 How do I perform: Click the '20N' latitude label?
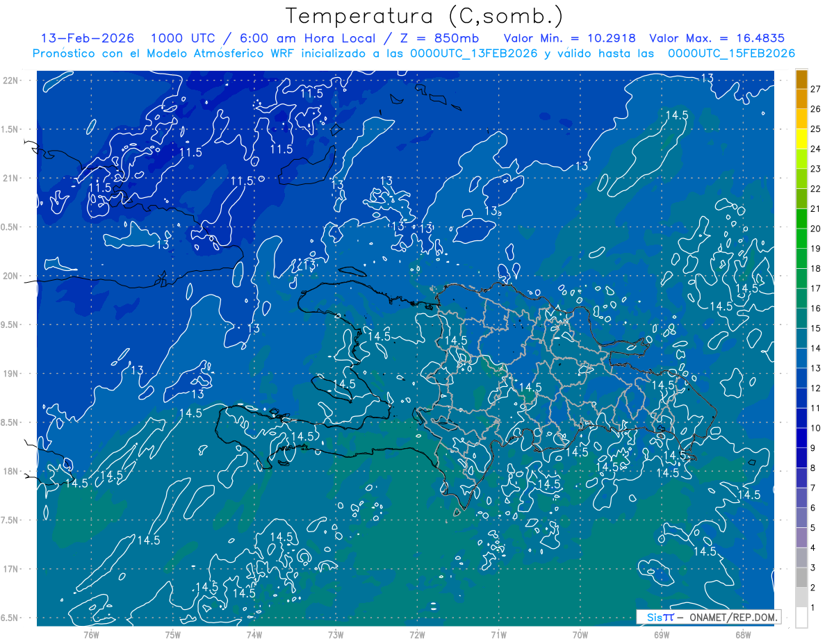pyautogui.click(x=11, y=276)
